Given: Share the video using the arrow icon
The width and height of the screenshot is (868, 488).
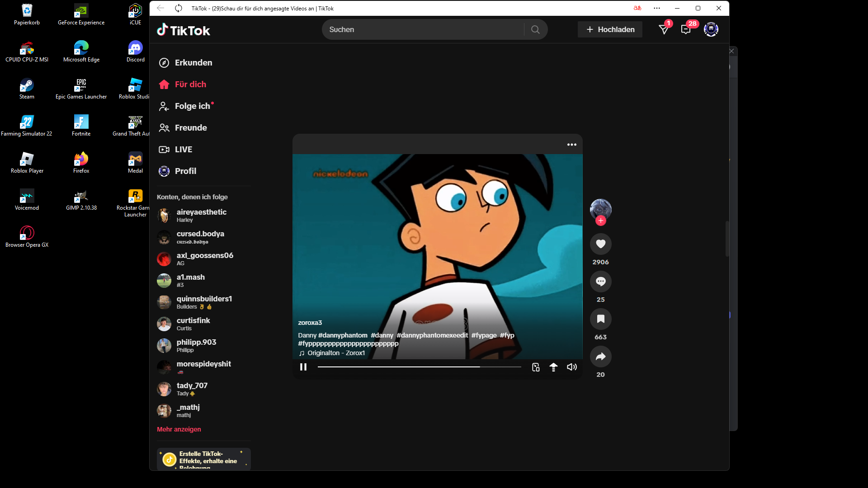Looking at the screenshot, I should tap(601, 357).
